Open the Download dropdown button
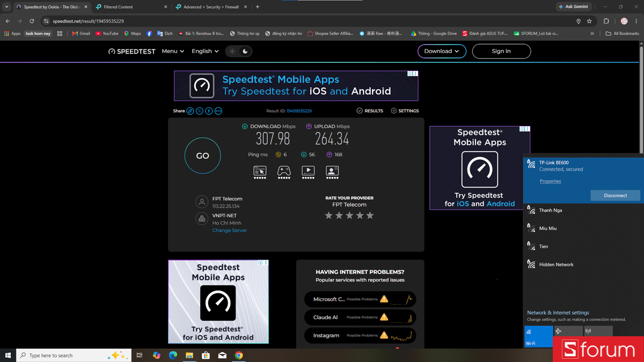This screenshot has width=644, height=362. [x=442, y=51]
